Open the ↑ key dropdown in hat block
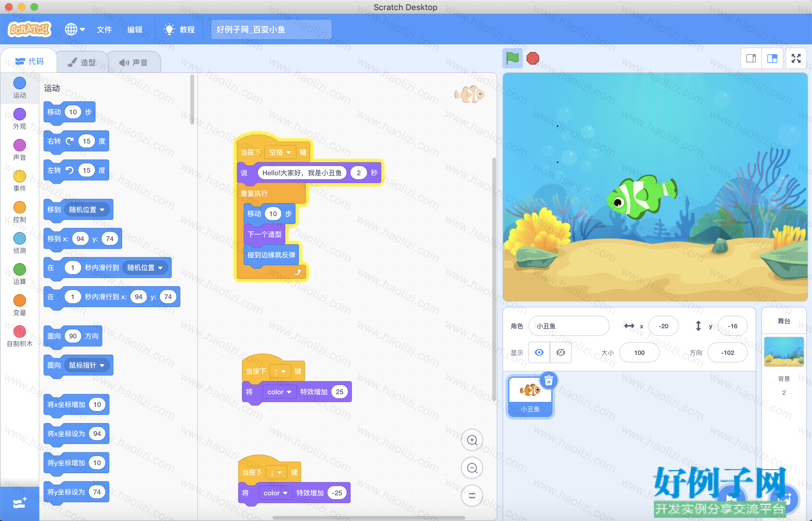This screenshot has width=812, height=521. coord(280,371)
